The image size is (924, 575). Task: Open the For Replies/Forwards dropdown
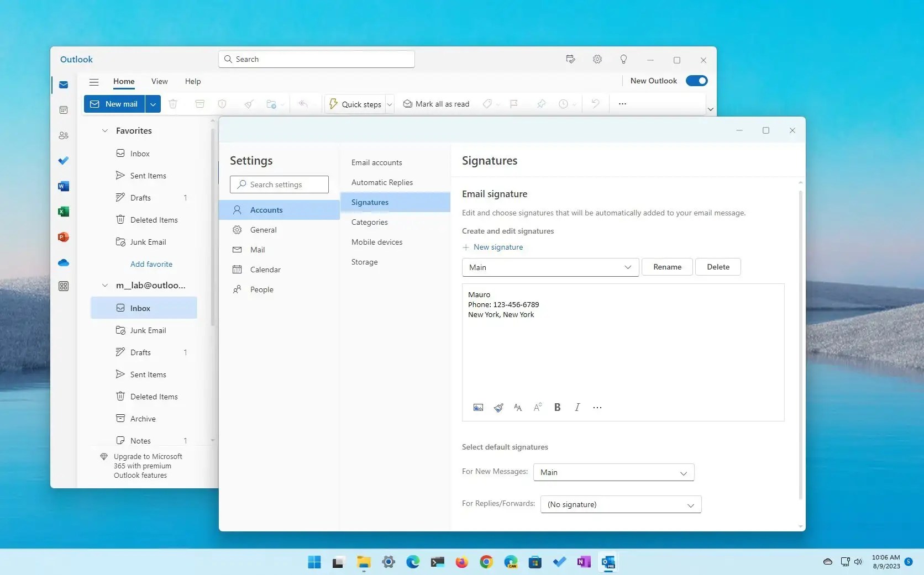(x=620, y=504)
